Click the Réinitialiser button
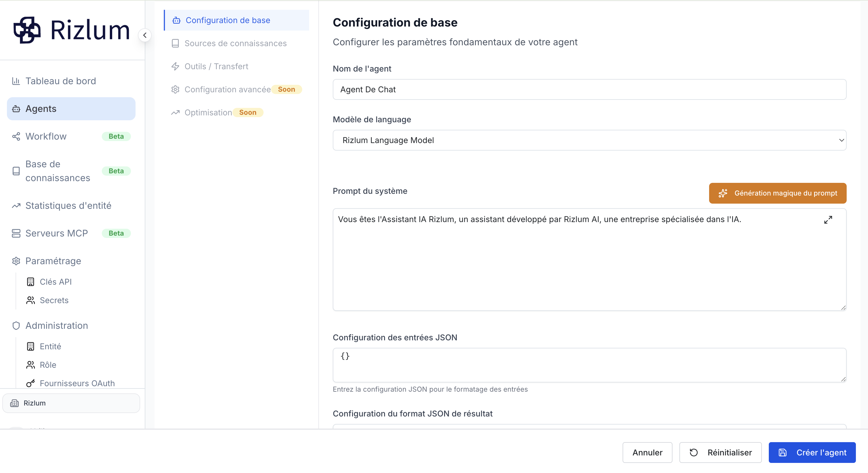Image resolution: width=868 pixels, height=473 pixels. pos(720,453)
